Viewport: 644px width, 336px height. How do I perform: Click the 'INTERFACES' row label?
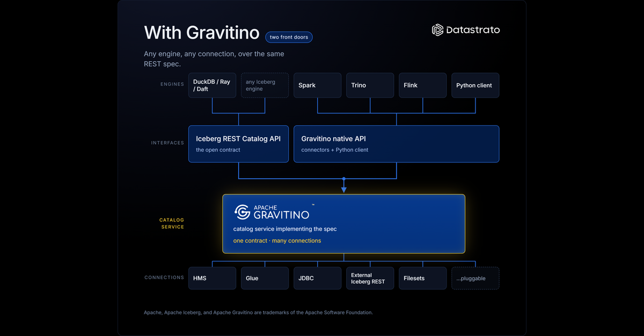point(167,143)
